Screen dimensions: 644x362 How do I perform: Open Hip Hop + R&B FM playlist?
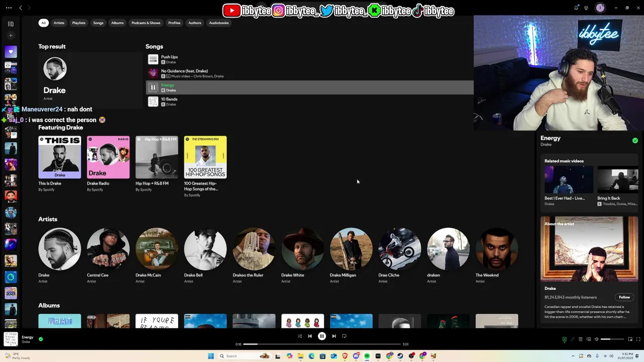click(156, 164)
